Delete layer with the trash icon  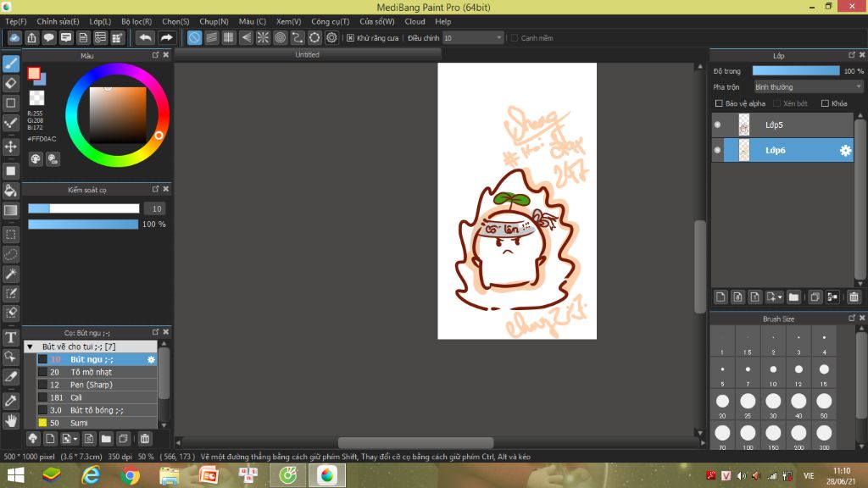(x=854, y=297)
